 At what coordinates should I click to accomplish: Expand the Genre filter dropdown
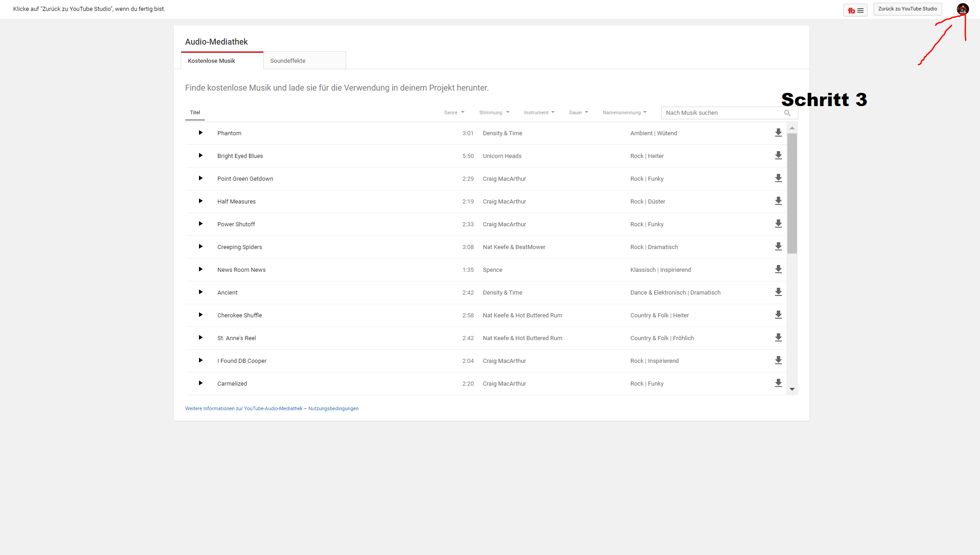coord(454,112)
